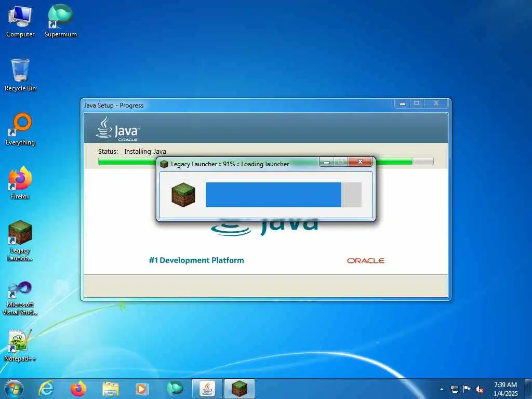The height and width of the screenshot is (399, 532).
Task: Open Windows Explorer from the taskbar
Action: [111, 389]
